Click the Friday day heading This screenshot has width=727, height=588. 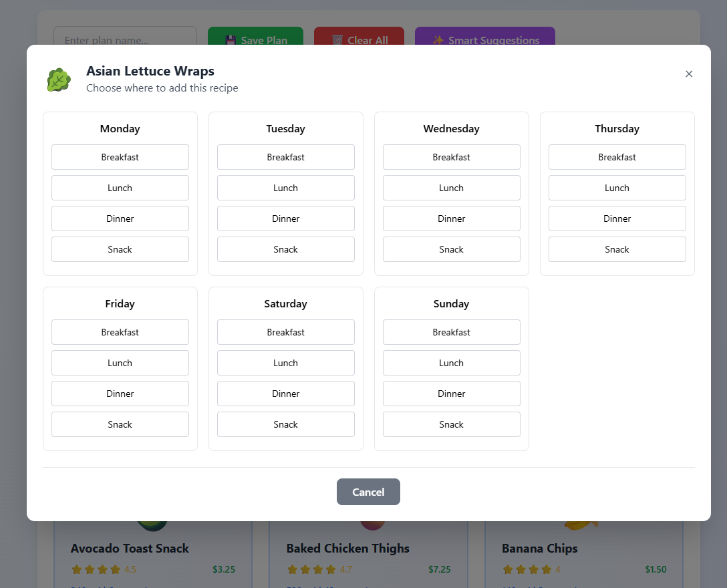(x=120, y=304)
